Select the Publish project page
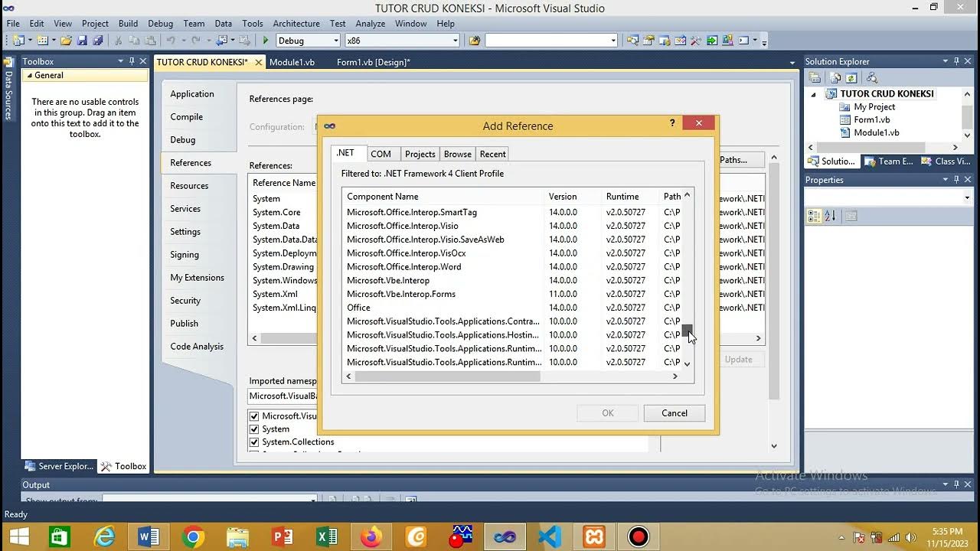The height and width of the screenshot is (551, 980). (185, 324)
